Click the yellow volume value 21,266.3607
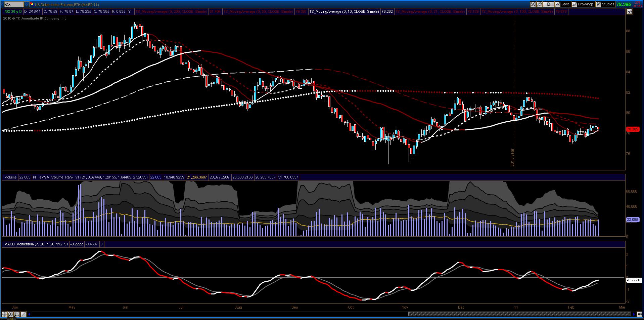The width and height of the screenshot is (644, 320). click(x=197, y=177)
